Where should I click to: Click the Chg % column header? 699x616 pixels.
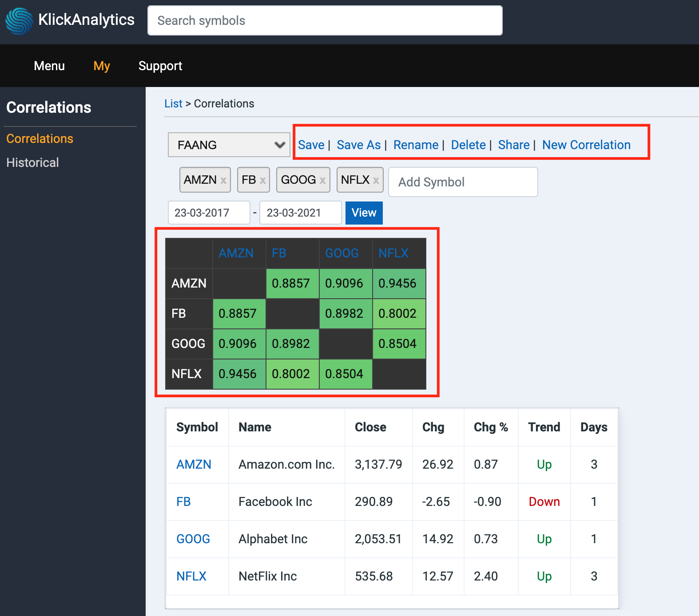tap(491, 427)
